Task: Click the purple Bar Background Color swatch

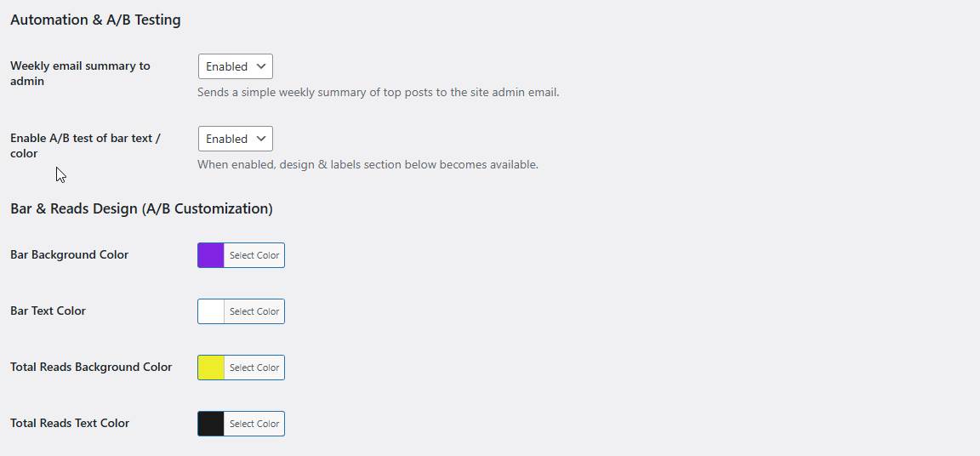Action: (211, 255)
